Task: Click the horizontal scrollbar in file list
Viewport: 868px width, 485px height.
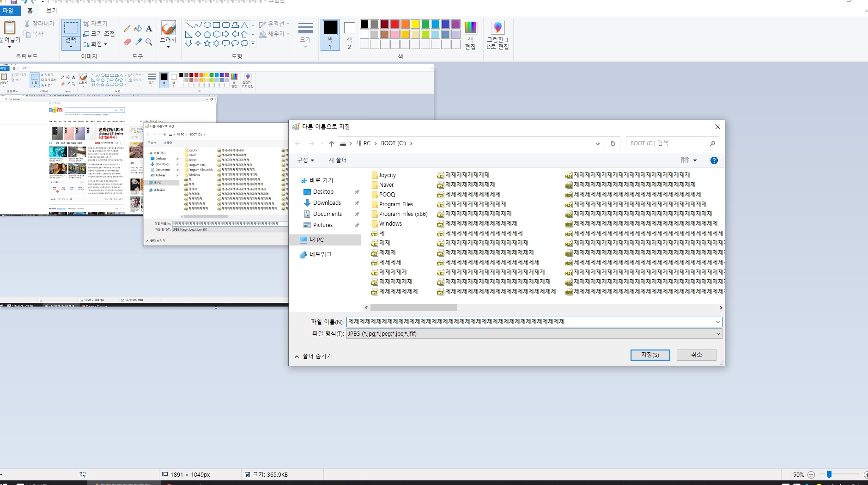Action: (413, 308)
